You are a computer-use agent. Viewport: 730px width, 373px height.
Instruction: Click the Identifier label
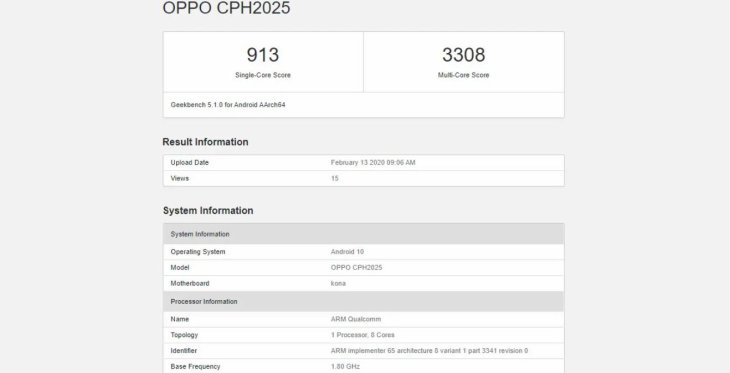click(184, 351)
